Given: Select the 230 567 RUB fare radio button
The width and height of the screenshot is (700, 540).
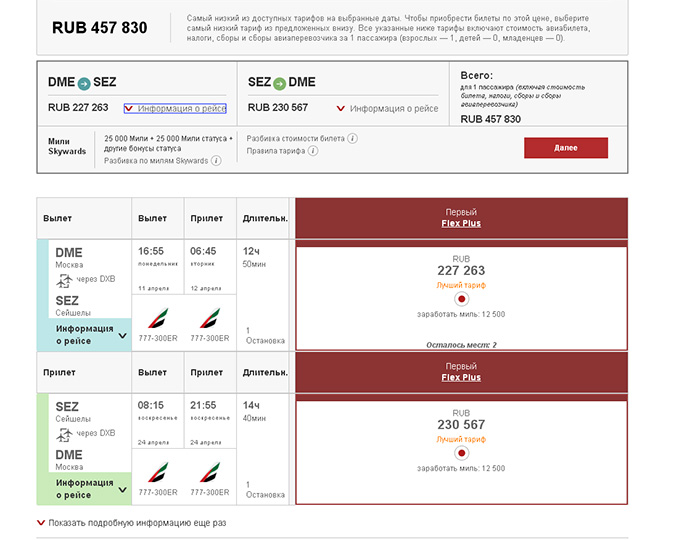Looking at the screenshot, I should [462, 453].
